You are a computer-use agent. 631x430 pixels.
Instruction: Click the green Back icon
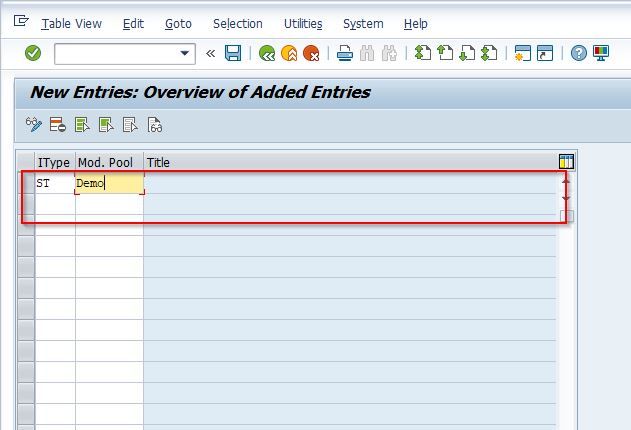(x=267, y=53)
